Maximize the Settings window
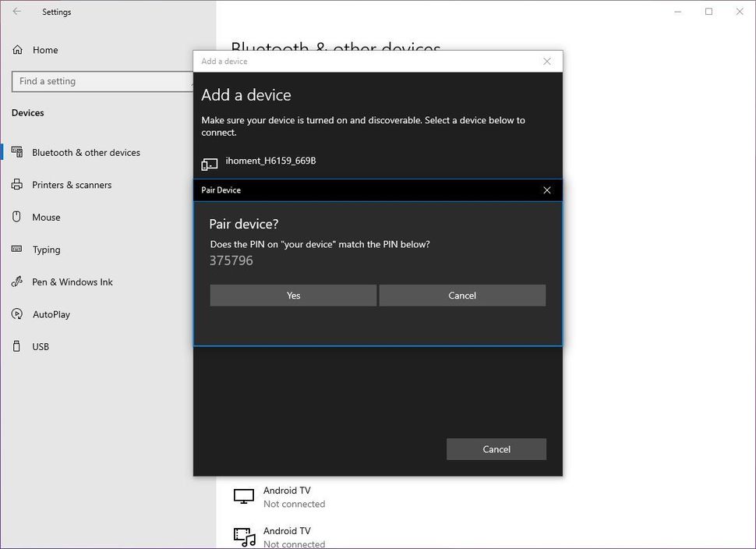 pyautogui.click(x=708, y=12)
